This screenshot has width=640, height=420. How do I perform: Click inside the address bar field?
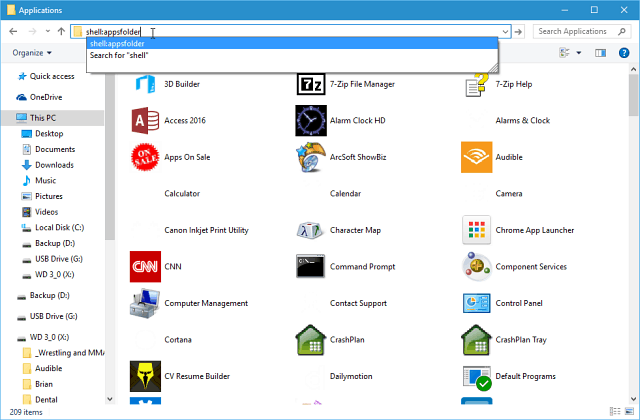pyautogui.click(x=290, y=31)
